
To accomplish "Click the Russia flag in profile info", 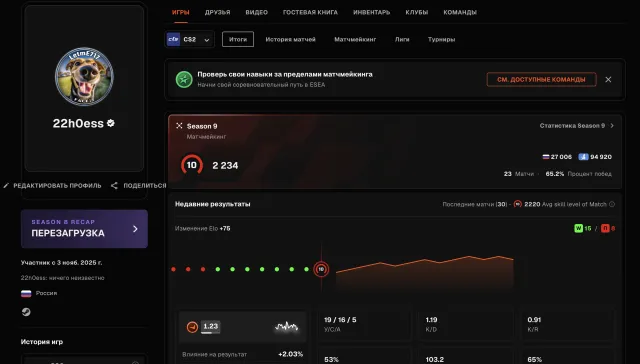I will click(26, 293).
